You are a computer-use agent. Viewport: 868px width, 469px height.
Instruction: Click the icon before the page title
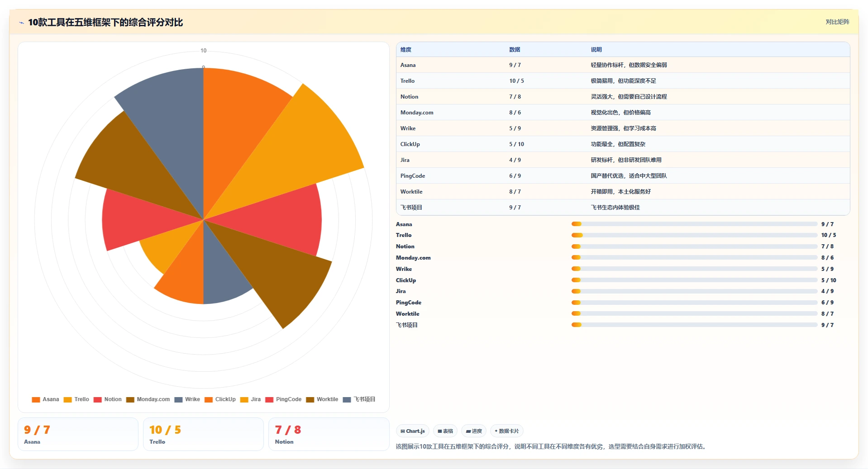[x=21, y=23]
